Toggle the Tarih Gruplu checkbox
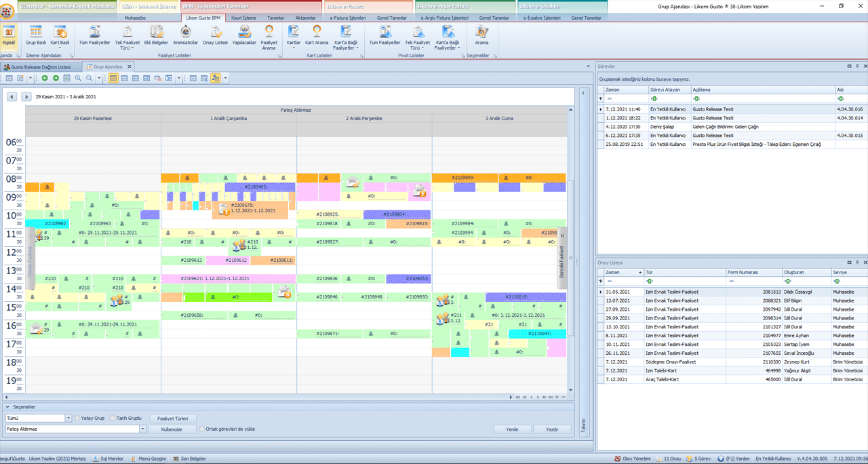The image size is (868, 464). coord(113,419)
